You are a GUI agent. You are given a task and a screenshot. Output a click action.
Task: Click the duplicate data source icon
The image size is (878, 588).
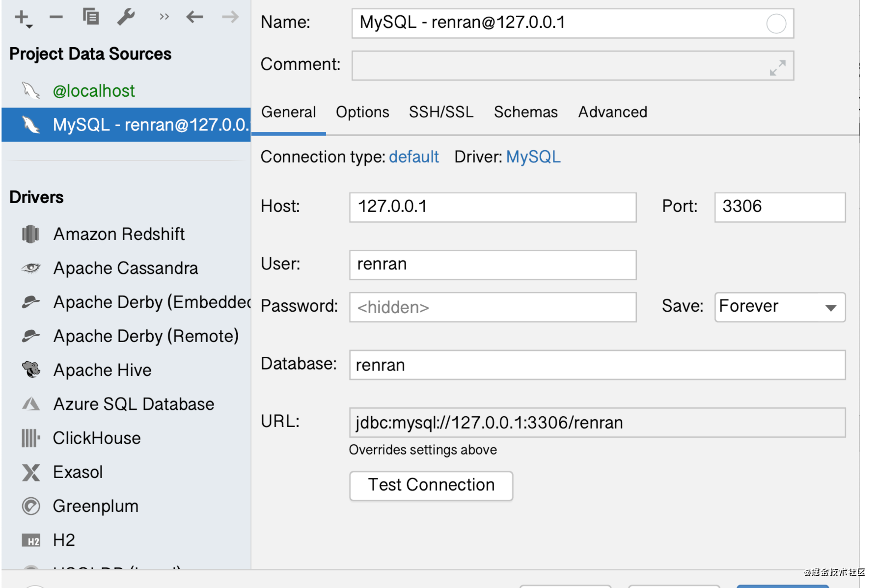point(91,18)
